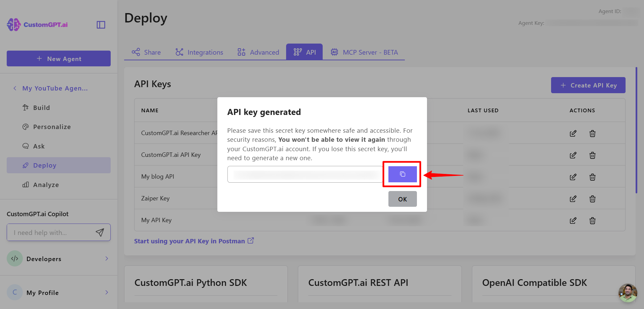Image resolution: width=644 pixels, height=309 pixels.
Task: Edit the Zaiper Key
Action: (x=573, y=199)
